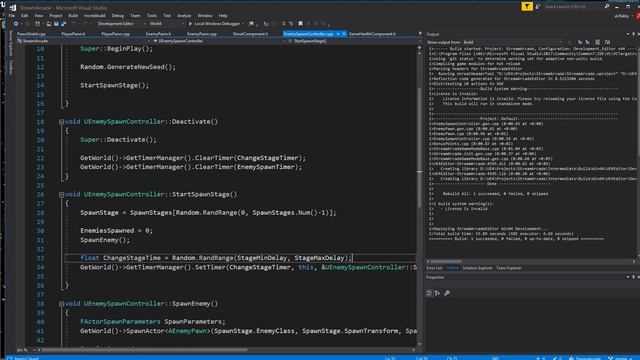Switch to the PawnShield.cpp tab
Screen dimensions: 640x360
[x=31, y=34]
